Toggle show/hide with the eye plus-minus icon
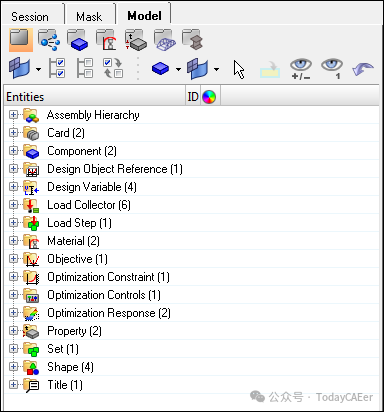The height and width of the screenshot is (412, 384). pyautogui.click(x=301, y=69)
